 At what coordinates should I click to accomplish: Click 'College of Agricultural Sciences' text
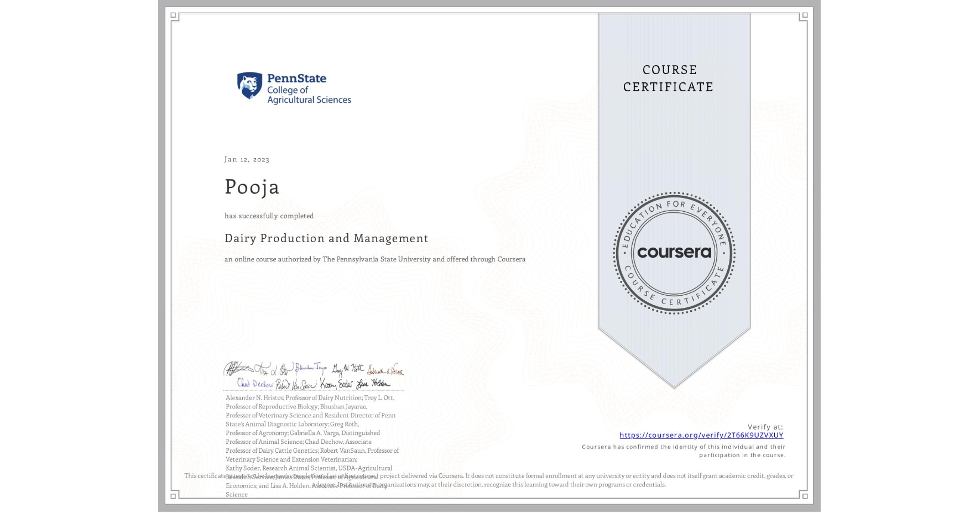[309, 95]
